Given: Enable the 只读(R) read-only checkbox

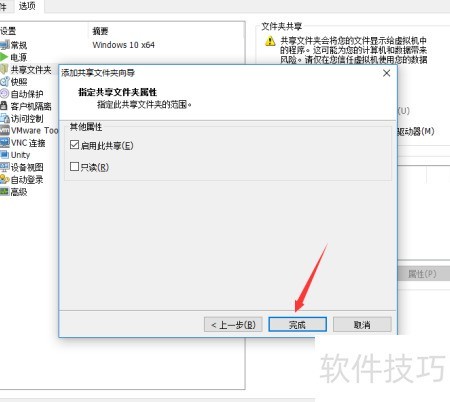Looking at the screenshot, I should tap(74, 167).
